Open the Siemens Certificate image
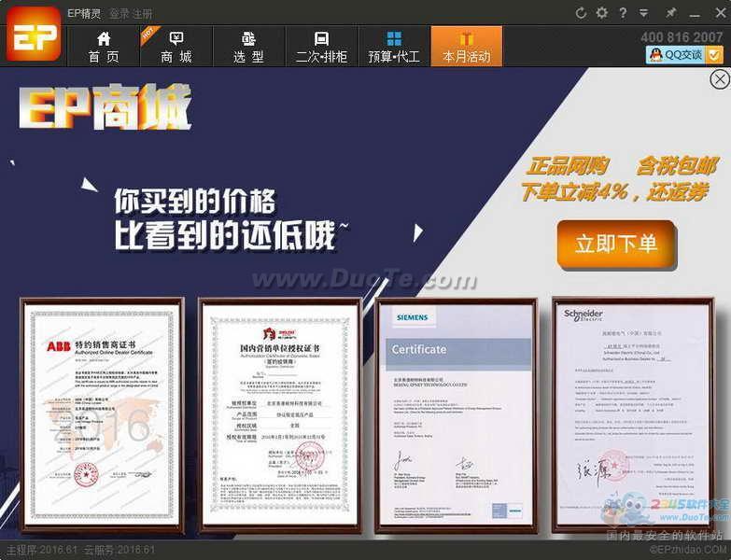The height and width of the screenshot is (560, 731). (457, 415)
